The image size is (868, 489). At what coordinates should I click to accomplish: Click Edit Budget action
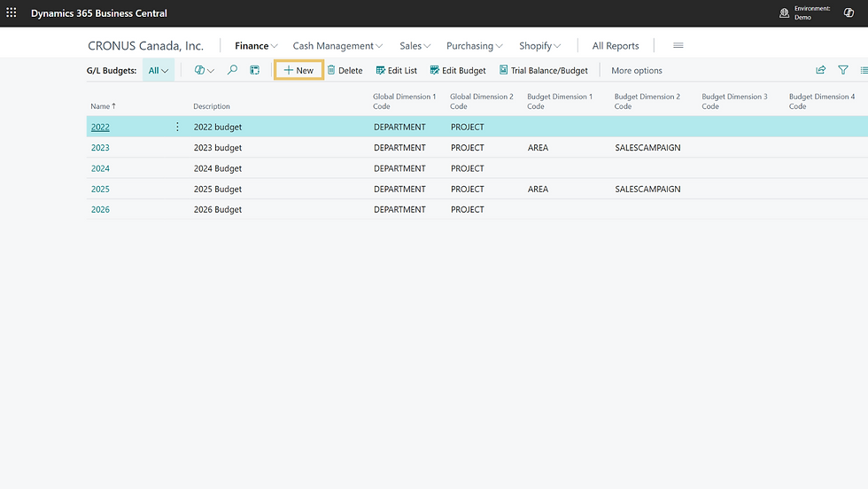click(x=458, y=70)
